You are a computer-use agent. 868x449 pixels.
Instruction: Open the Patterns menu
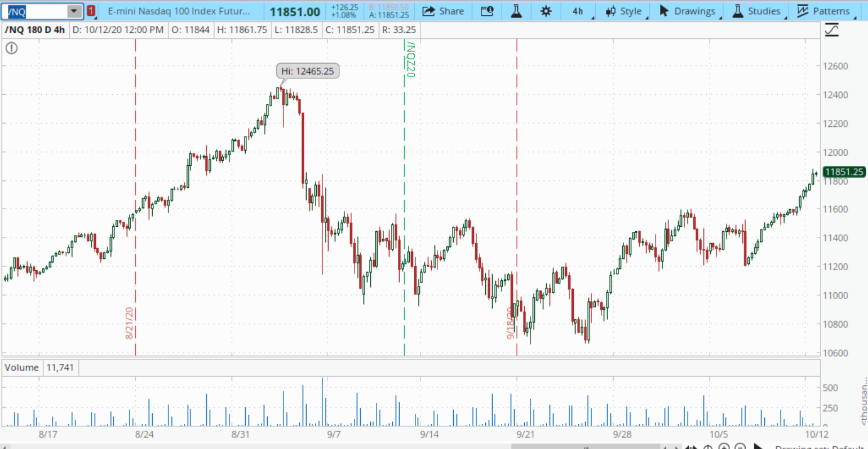click(823, 11)
